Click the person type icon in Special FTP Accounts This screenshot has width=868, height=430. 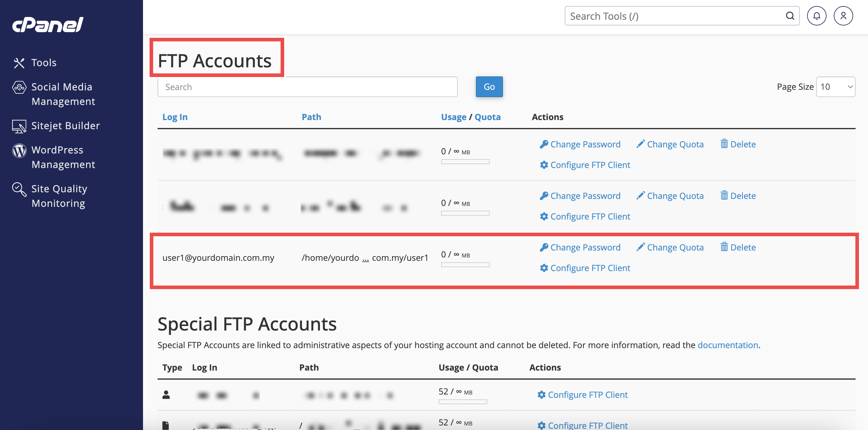(x=166, y=395)
